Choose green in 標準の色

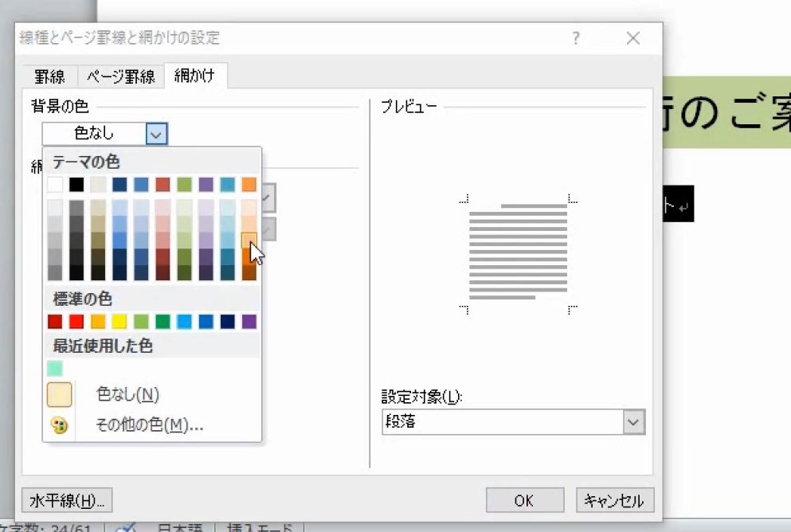tap(163, 322)
